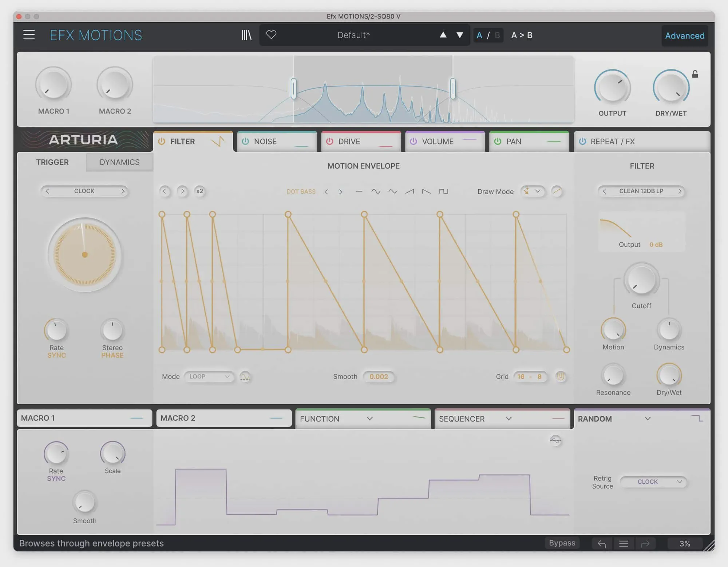Favorite the preset with the heart icon

point(271,35)
